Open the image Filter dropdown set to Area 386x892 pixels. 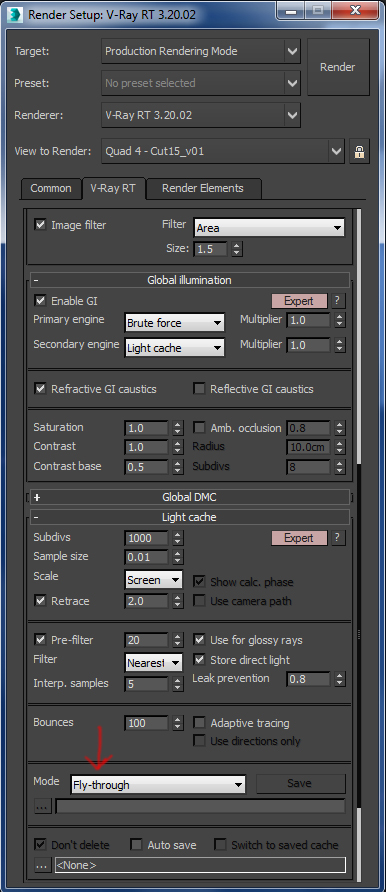tap(269, 228)
